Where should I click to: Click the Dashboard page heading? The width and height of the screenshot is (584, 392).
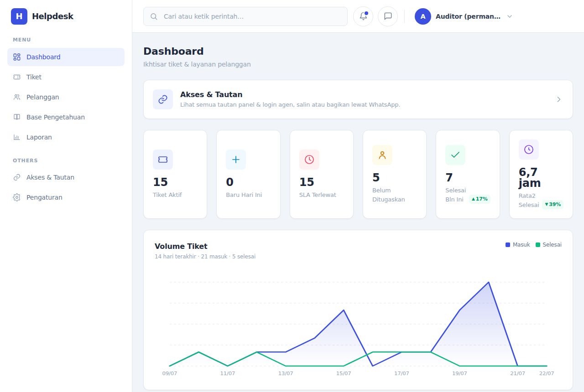(173, 51)
